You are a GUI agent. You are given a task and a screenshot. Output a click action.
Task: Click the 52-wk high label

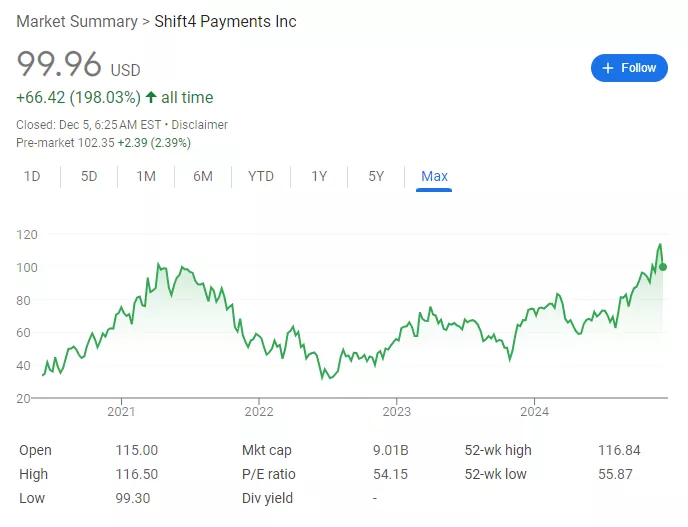pos(498,450)
